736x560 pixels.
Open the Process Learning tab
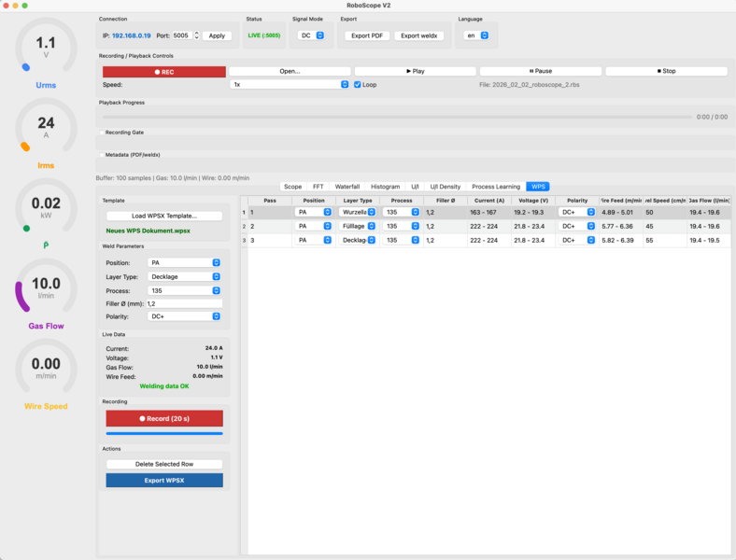[x=495, y=187]
